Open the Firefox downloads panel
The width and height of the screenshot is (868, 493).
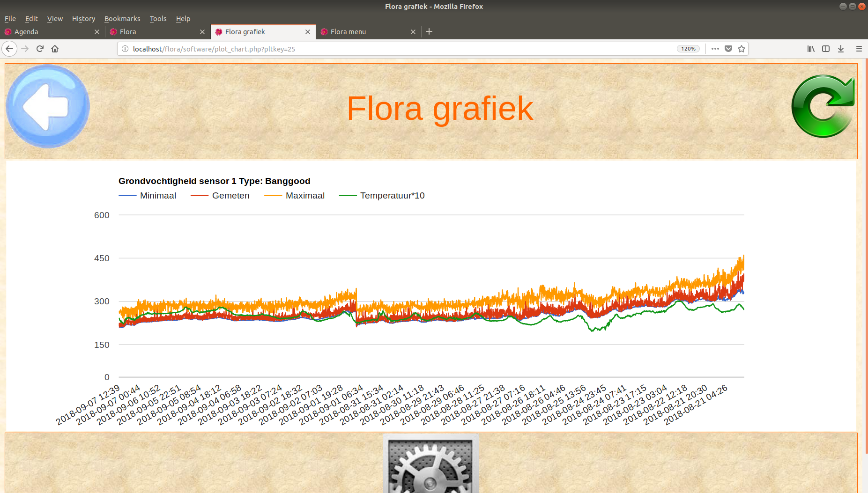[x=841, y=49]
